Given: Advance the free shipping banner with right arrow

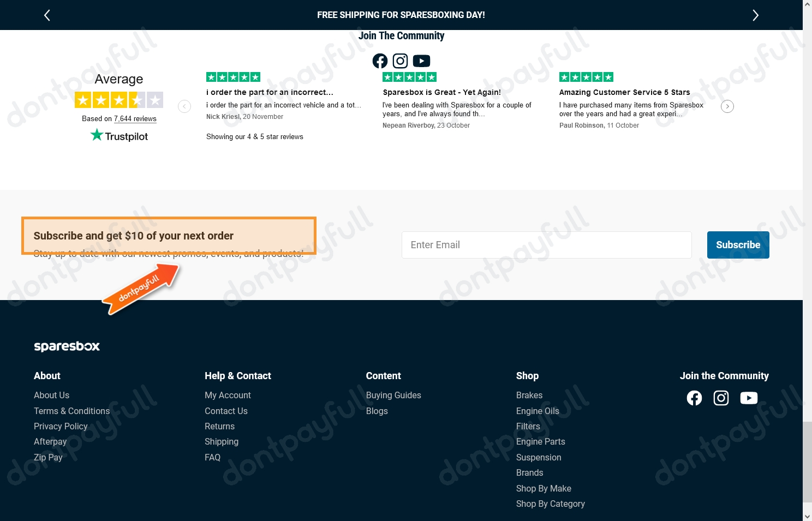Looking at the screenshot, I should [756, 15].
